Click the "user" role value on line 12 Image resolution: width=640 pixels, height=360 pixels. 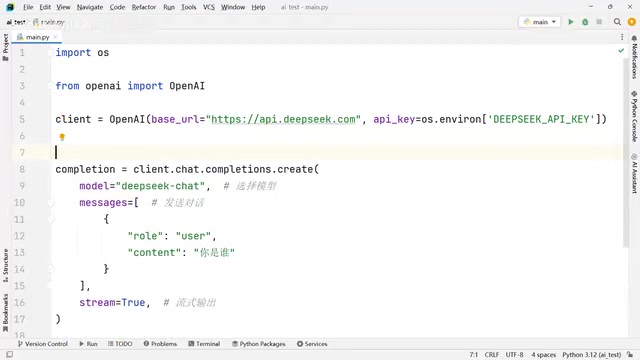(x=193, y=236)
